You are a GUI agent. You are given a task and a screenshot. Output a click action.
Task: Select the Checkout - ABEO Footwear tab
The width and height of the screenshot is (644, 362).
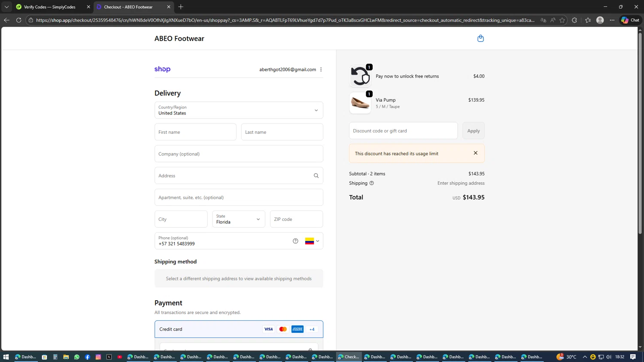(x=128, y=7)
